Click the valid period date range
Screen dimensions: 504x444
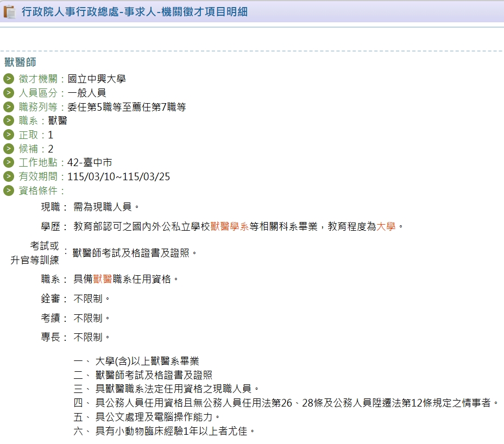point(118,176)
